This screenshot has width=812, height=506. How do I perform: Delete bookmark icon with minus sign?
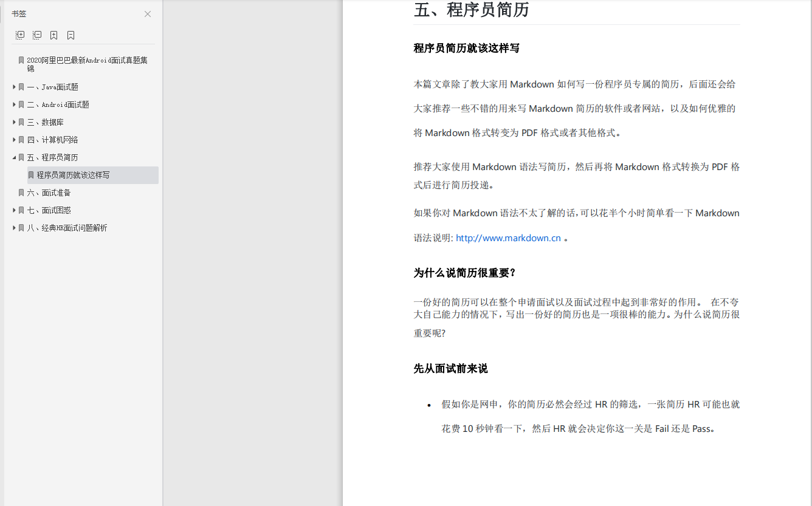pyautogui.click(x=71, y=35)
